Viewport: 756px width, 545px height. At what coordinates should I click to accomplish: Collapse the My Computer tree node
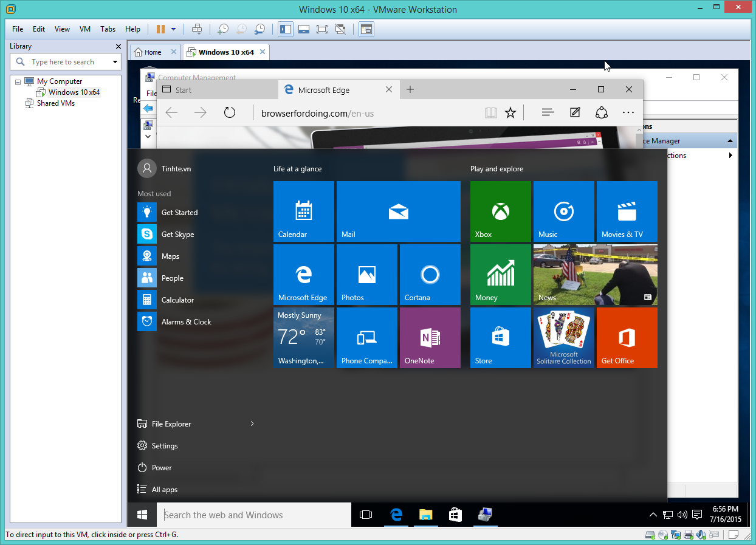tap(18, 81)
